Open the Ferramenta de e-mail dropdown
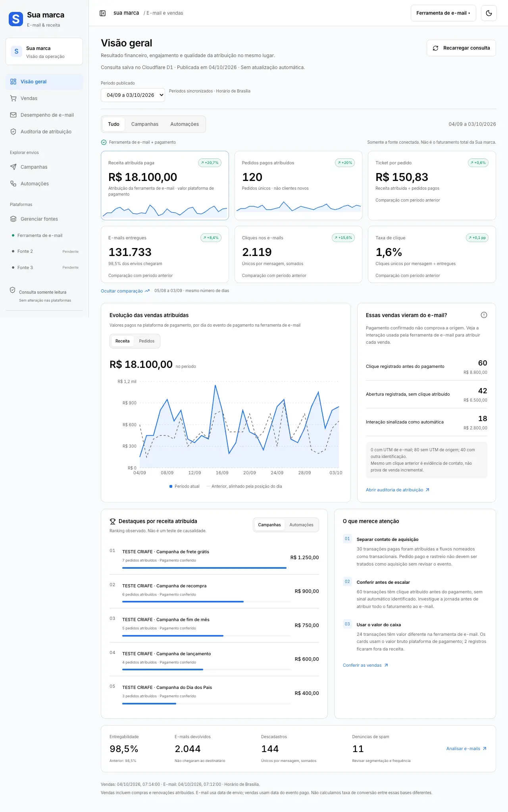Viewport: 508px width, 812px height. click(443, 13)
